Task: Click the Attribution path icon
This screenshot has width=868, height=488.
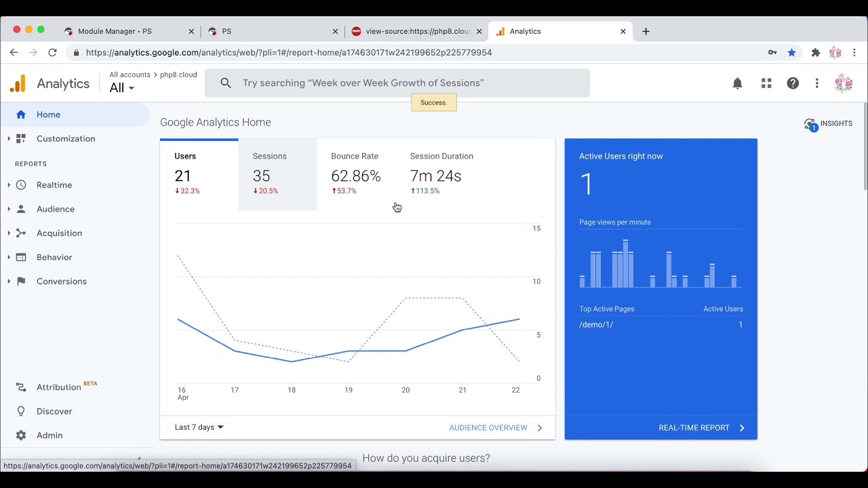Action: click(x=21, y=387)
